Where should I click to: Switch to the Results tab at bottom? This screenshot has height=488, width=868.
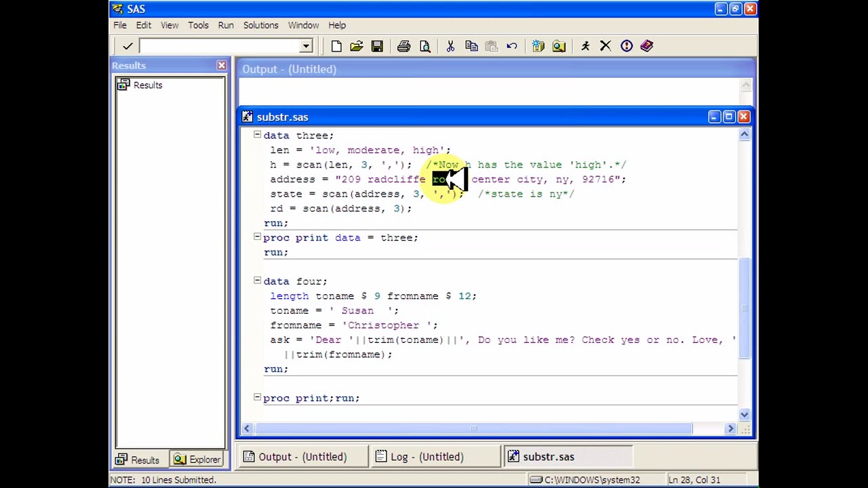[x=138, y=460]
